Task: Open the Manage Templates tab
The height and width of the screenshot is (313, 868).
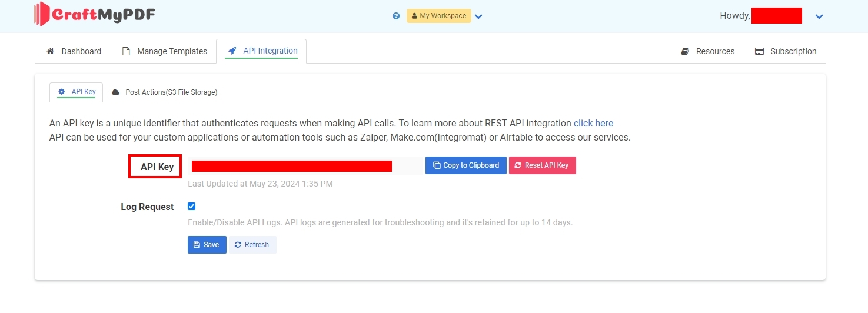Action: pos(172,51)
